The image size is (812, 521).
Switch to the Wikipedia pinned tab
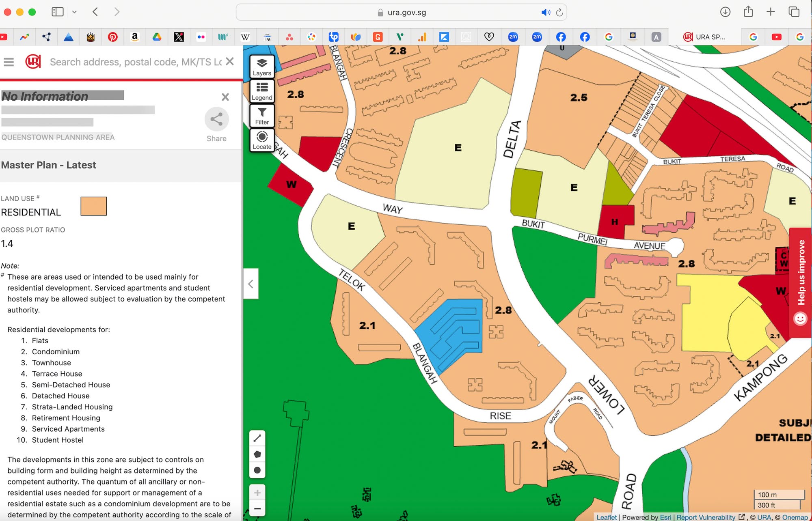(245, 37)
